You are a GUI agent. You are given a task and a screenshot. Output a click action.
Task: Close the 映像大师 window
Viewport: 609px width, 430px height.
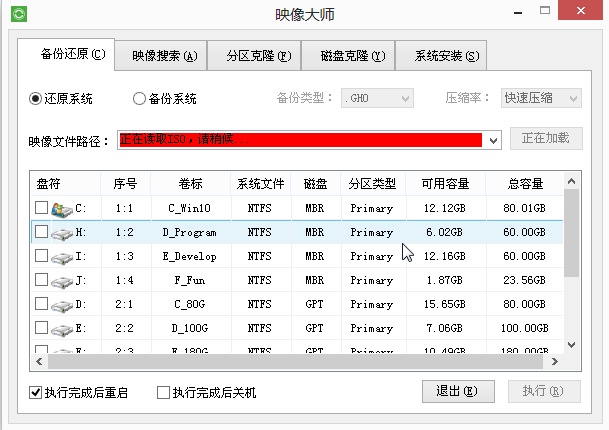point(581,10)
